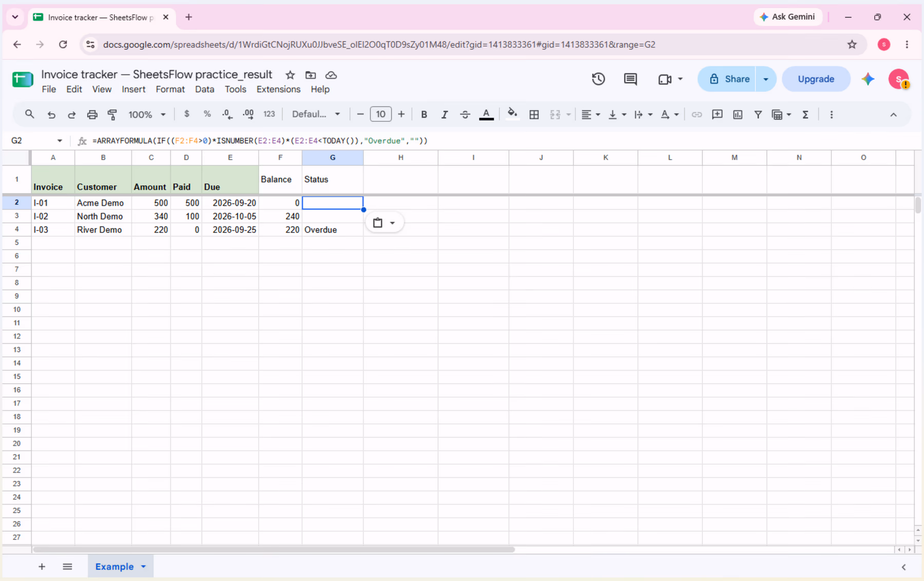Toggle bold formatting
This screenshot has height=581, width=924.
[x=424, y=114]
